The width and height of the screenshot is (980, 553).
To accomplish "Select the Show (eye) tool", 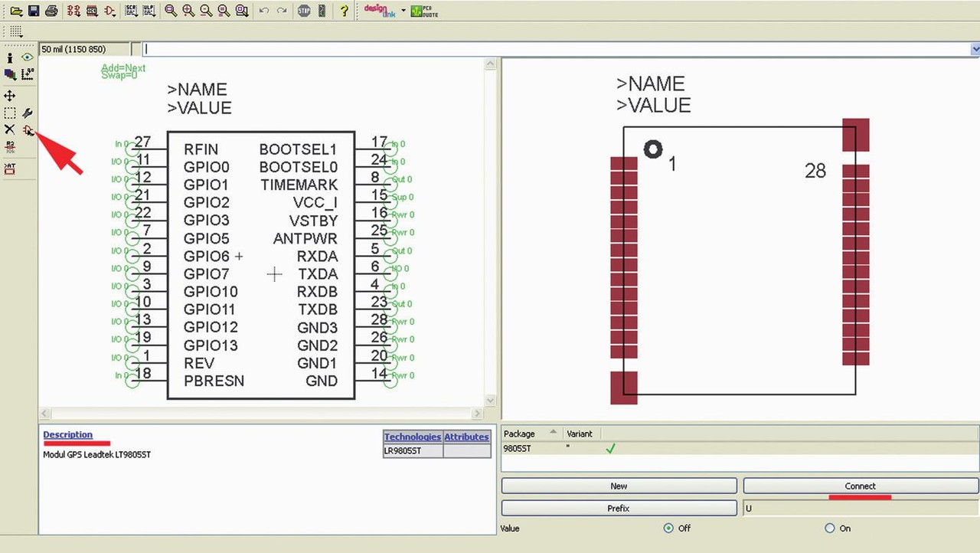I will (28, 57).
